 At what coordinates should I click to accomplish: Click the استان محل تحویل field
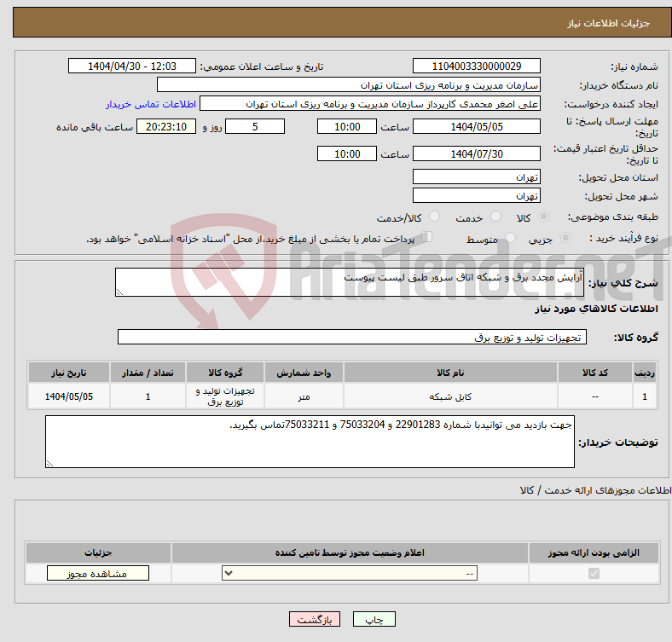tap(476, 177)
